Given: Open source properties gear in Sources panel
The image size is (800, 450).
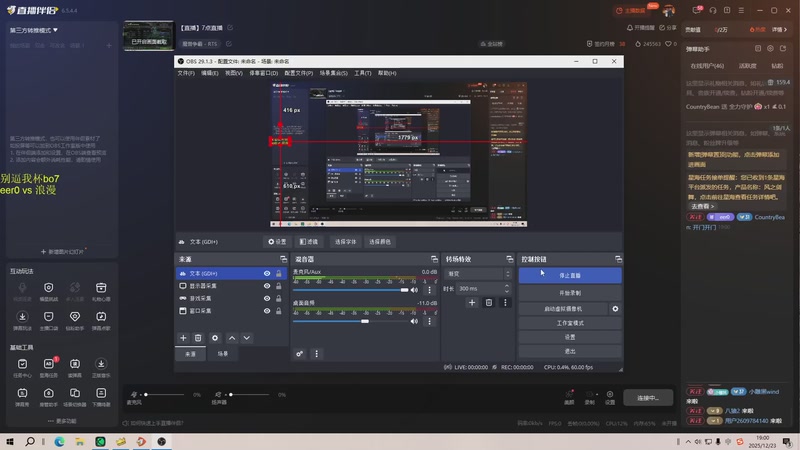Looking at the screenshot, I should (215, 338).
